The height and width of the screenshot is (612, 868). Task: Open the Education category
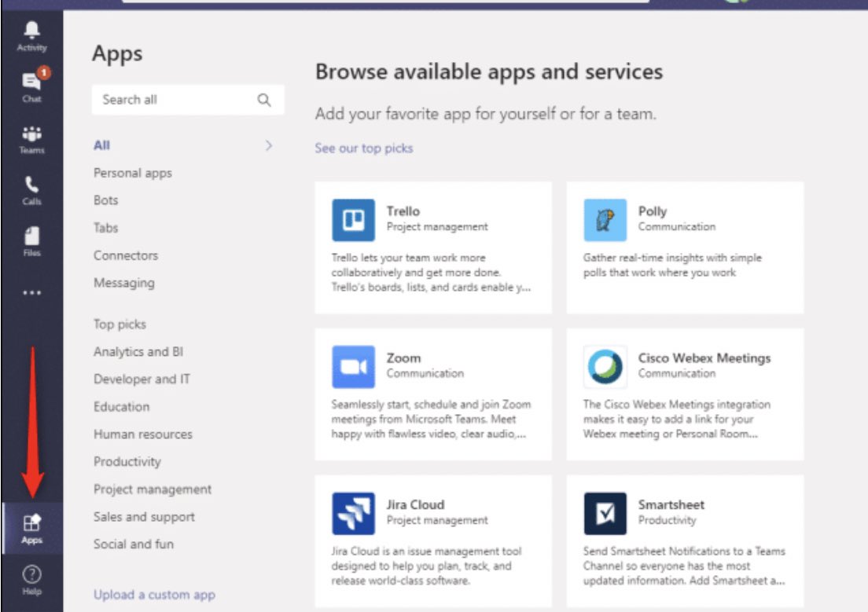click(121, 407)
